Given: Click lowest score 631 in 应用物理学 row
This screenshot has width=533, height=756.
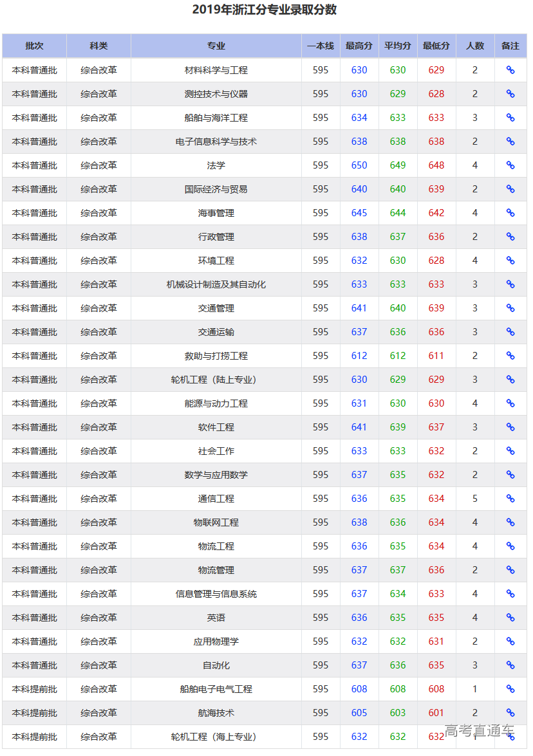Looking at the screenshot, I should (x=436, y=641).
